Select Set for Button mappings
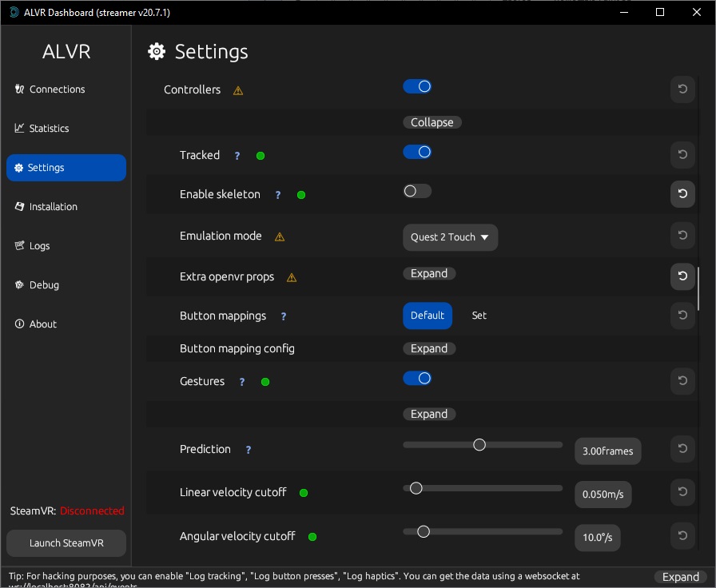The width and height of the screenshot is (716, 588). [479, 316]
